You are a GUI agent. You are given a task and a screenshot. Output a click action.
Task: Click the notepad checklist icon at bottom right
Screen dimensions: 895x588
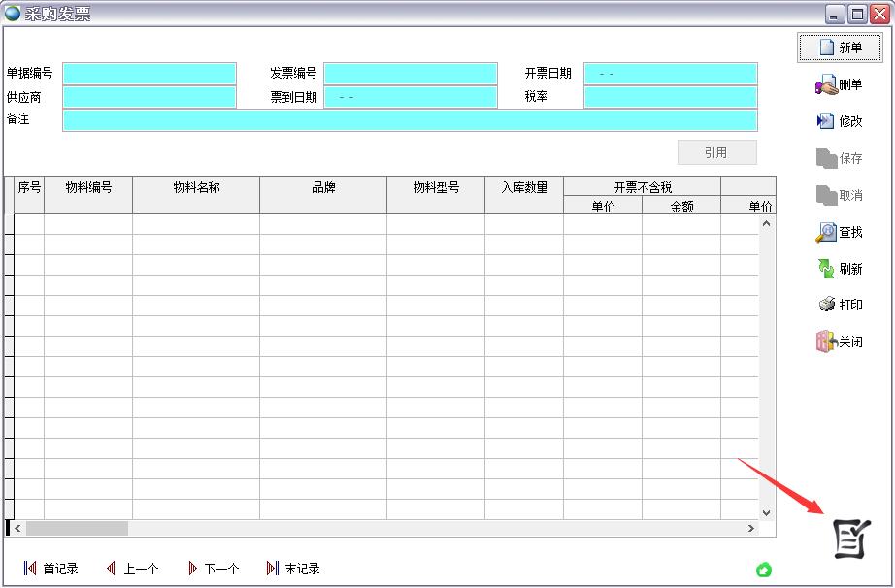(x=851, y=539)
